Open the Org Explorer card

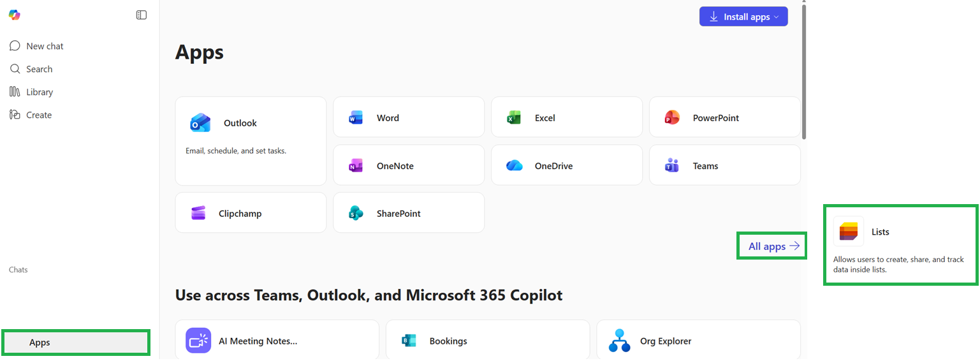(699, 339)
